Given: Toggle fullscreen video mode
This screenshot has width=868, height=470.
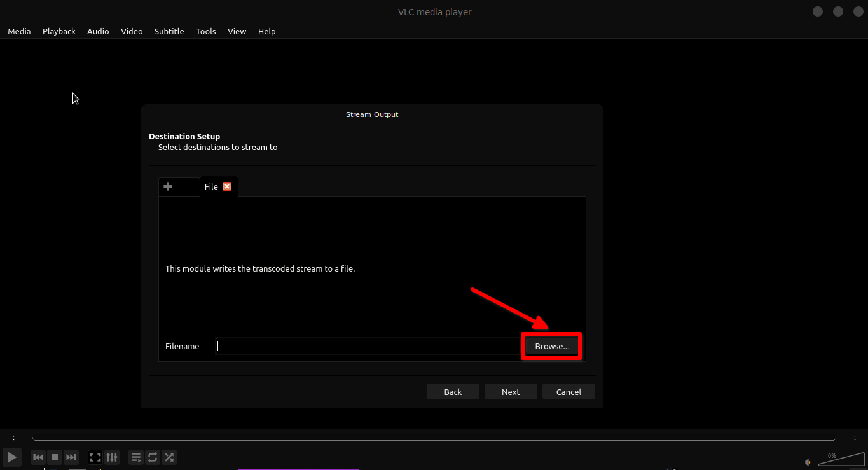Looking at the screenshot, I should click(95, 457).
